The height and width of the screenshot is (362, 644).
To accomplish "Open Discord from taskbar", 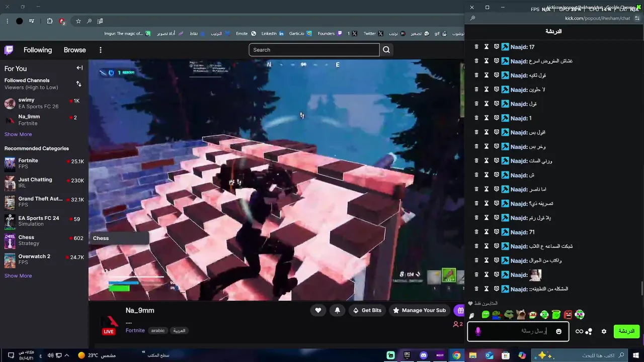I will pos(424,355).
